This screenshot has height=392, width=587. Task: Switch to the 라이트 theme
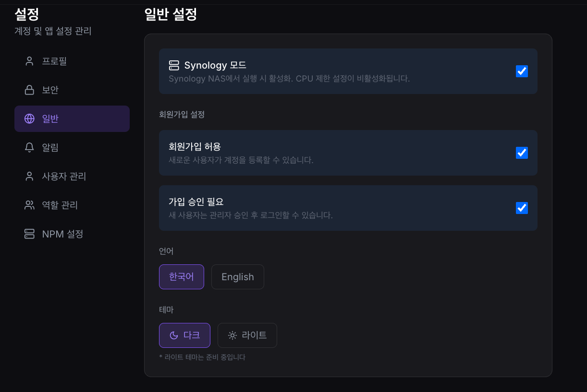point(247,335)
